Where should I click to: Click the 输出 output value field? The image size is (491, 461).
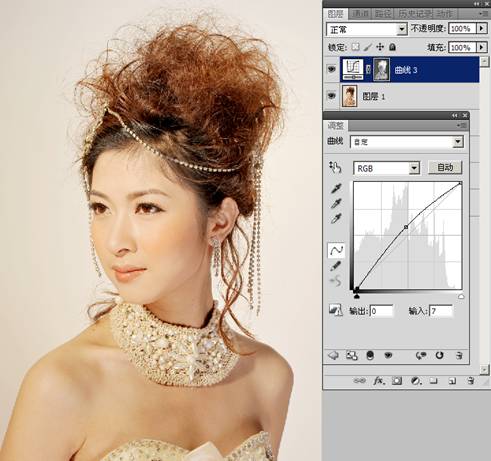[x=381, y=311]
